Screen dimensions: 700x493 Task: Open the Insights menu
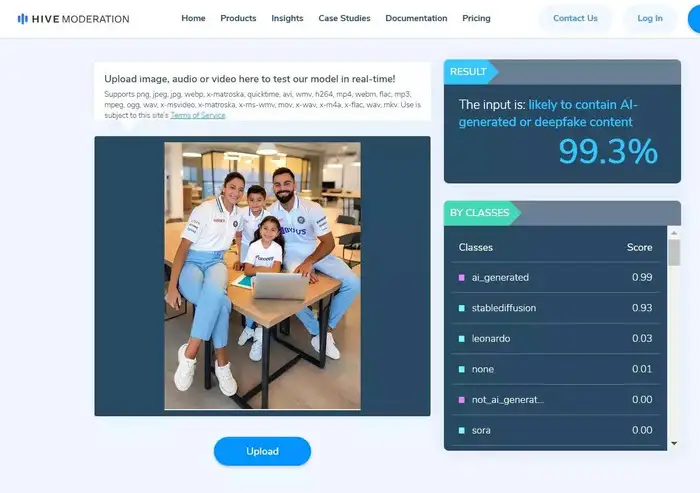[x=287, y=18]
